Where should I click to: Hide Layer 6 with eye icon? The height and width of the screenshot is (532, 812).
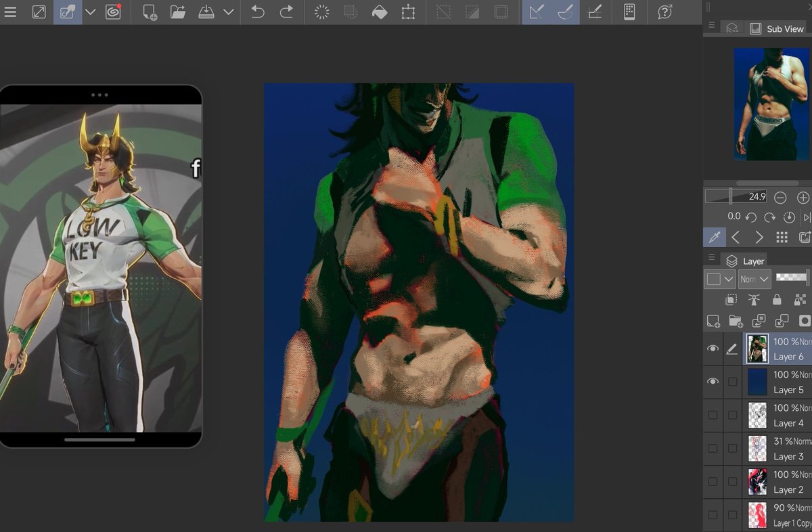point(713,349)
